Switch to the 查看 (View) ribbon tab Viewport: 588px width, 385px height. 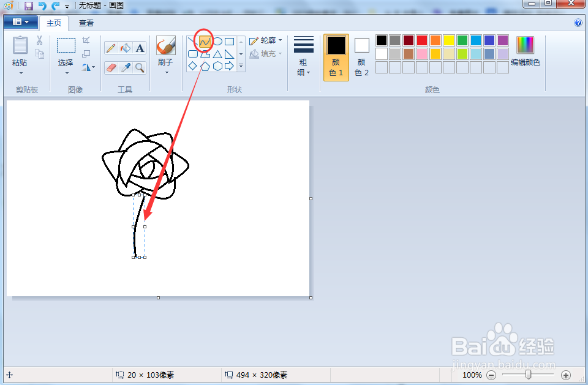pyautogui.click(x=86, y=23)
